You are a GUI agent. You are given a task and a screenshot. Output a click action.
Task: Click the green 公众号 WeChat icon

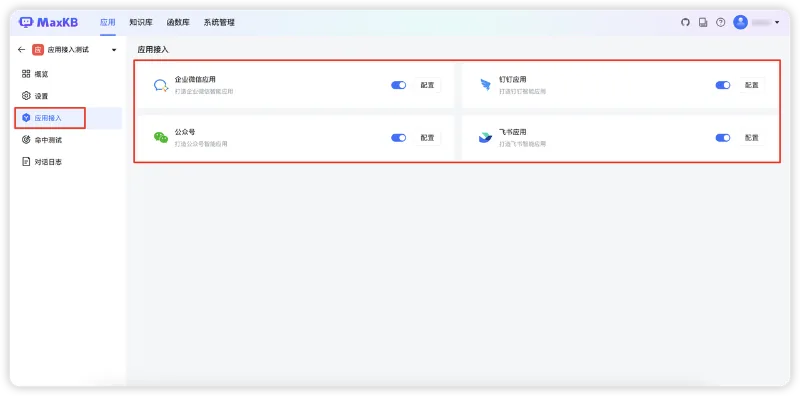[161, 138]
